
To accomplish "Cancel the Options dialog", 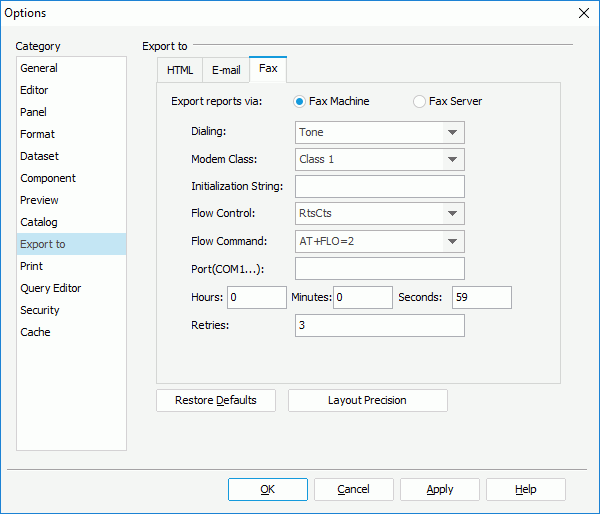I will tap(353, 489).
